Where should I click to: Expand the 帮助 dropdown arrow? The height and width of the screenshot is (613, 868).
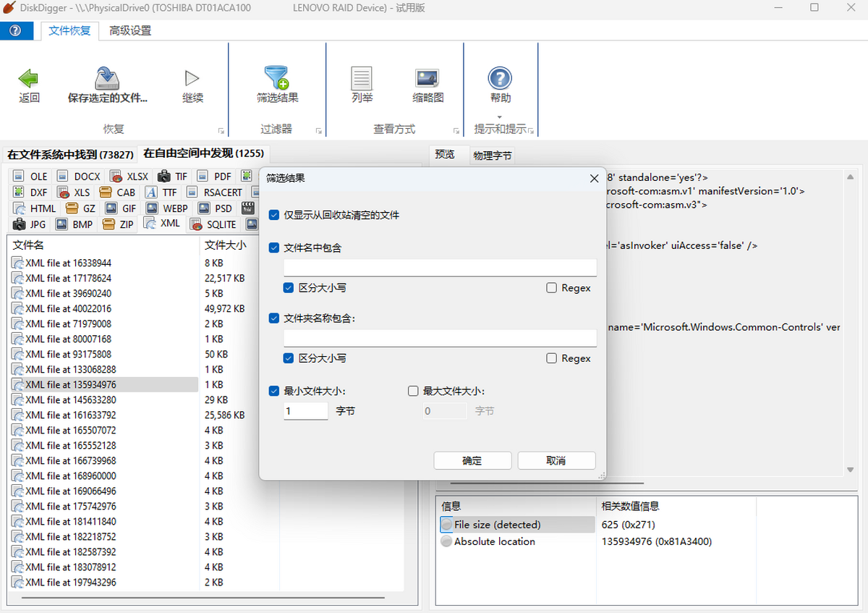coord(500,117)
